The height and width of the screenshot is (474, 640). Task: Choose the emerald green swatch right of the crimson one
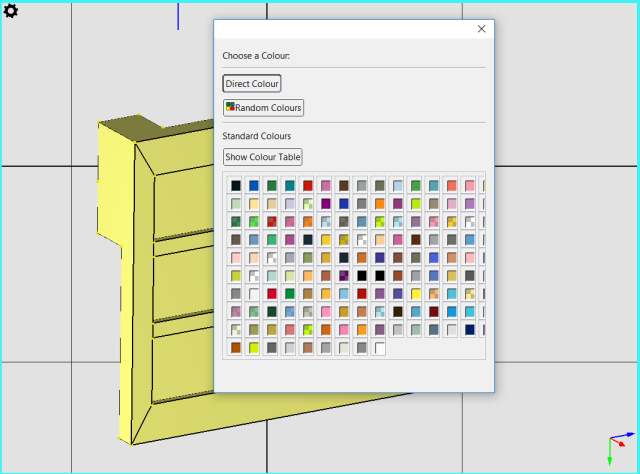(290, 294)
